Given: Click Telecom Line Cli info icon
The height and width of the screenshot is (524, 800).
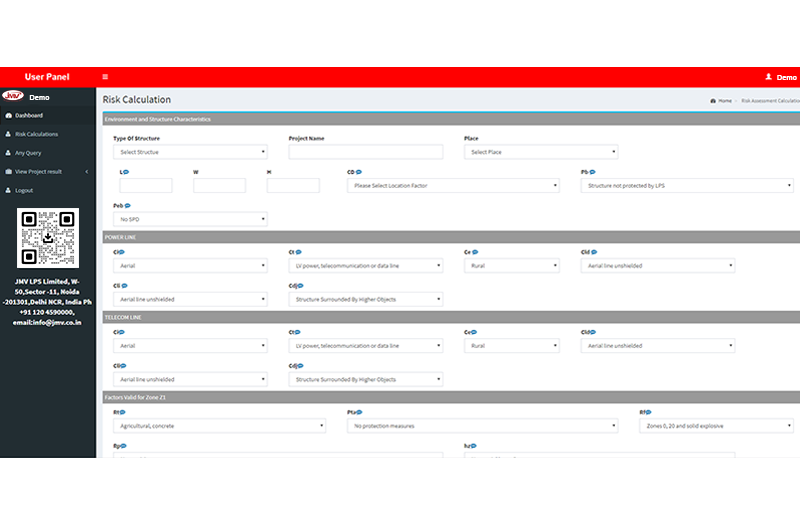Looking at the screenshot, I should click(x=123, y=366).
